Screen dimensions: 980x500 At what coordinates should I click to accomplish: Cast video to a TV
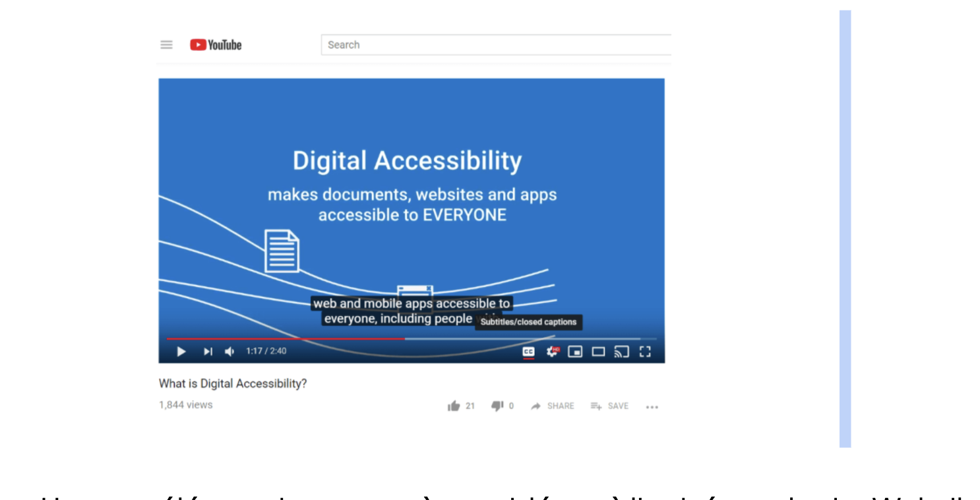pyautogui.click(x=622, y=352)
